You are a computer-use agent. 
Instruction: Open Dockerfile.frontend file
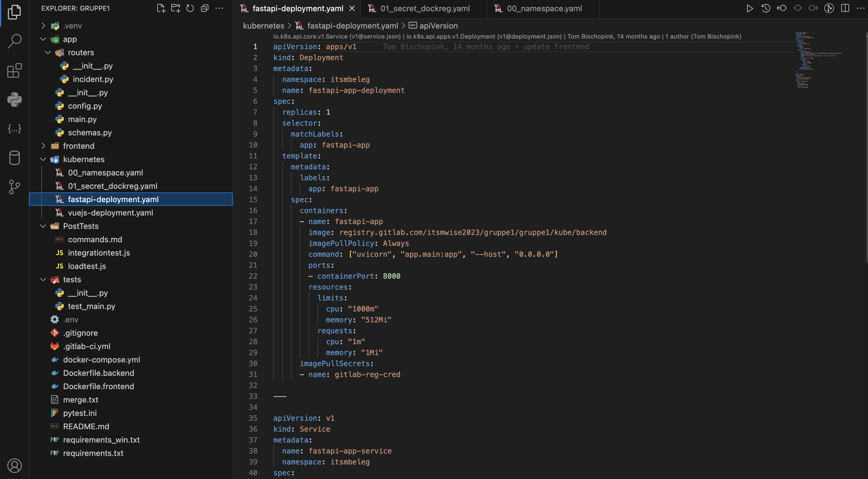[x=131, y=386]
